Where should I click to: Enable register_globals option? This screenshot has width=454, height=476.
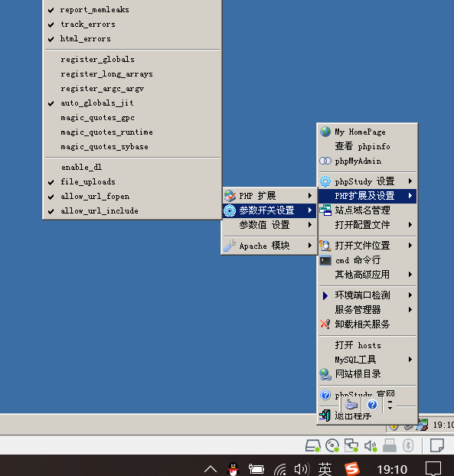click(132, 60)
